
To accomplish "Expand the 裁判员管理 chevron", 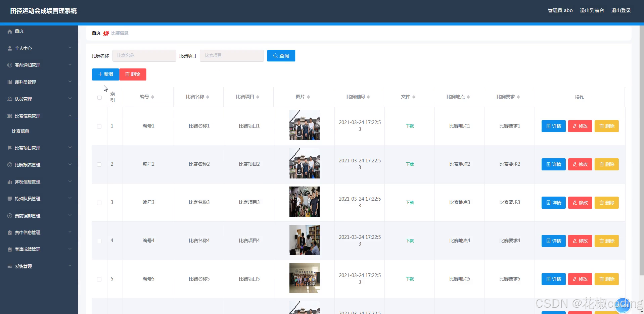I will (x=70, y=82).
